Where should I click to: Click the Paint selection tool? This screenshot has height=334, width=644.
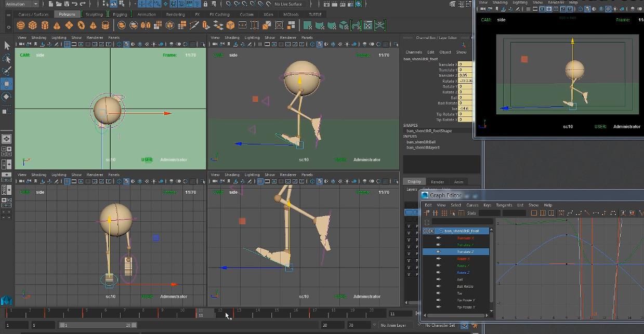click(x=7, y=71)
